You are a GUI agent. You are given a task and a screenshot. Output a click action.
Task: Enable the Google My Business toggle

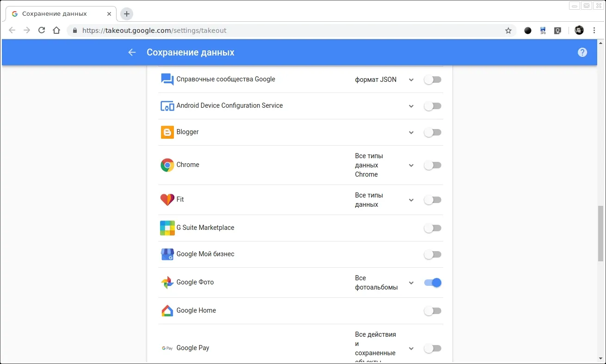(433, 254)
